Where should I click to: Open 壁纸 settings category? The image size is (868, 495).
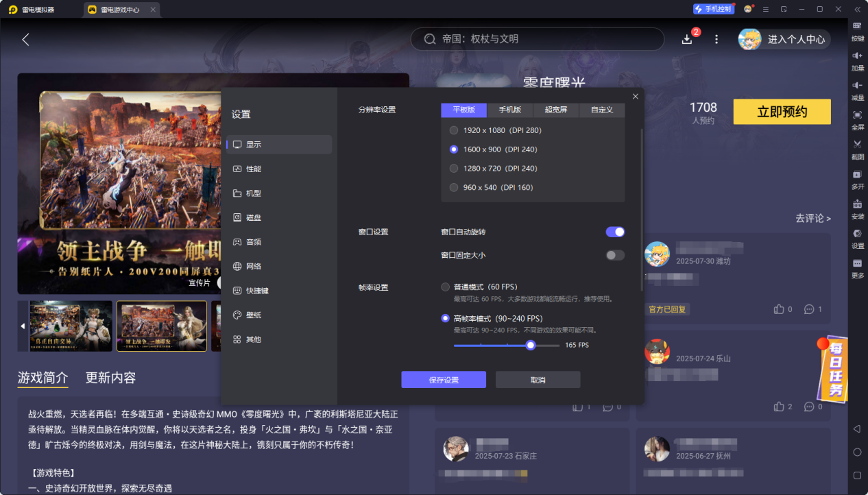[x=279, y=315]
